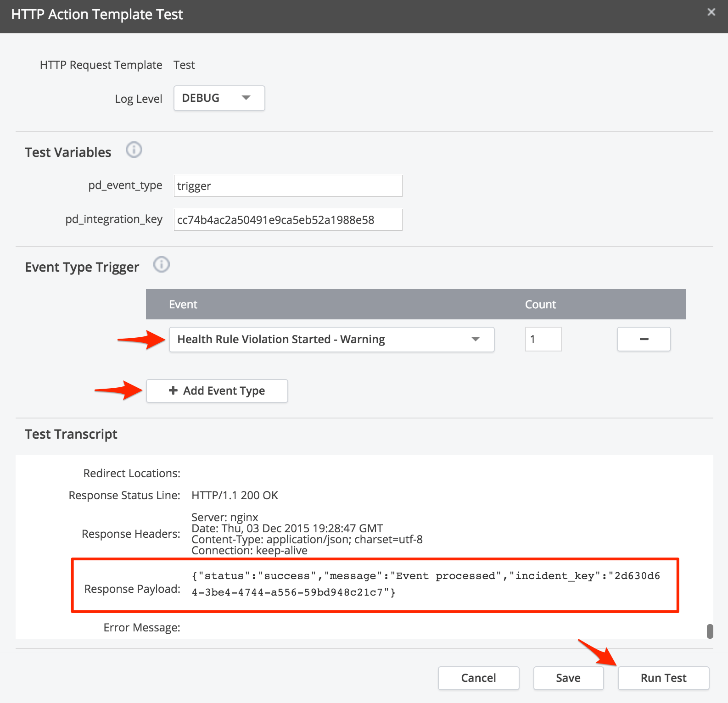Screen dimensions: 728x703
Task: Cancel the template test
Action: click(478, 678)
